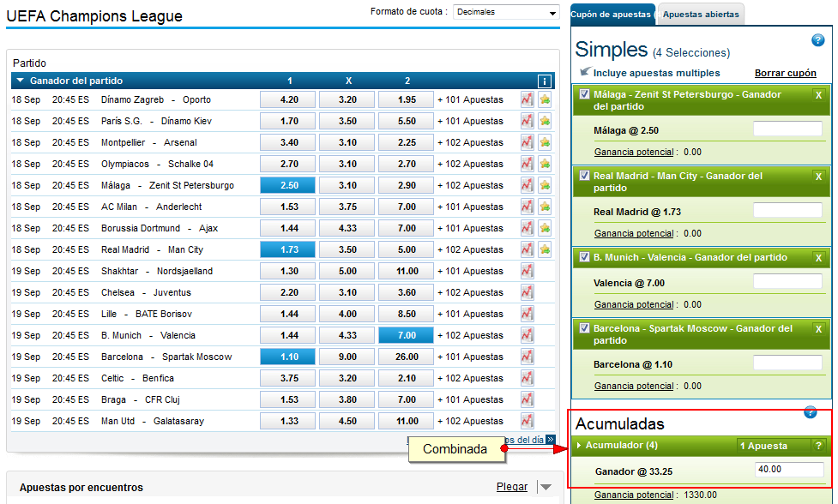838x504 pixels.
Task: Click Plegar link in Apuestas por encuentros
Action: point(511,487)
